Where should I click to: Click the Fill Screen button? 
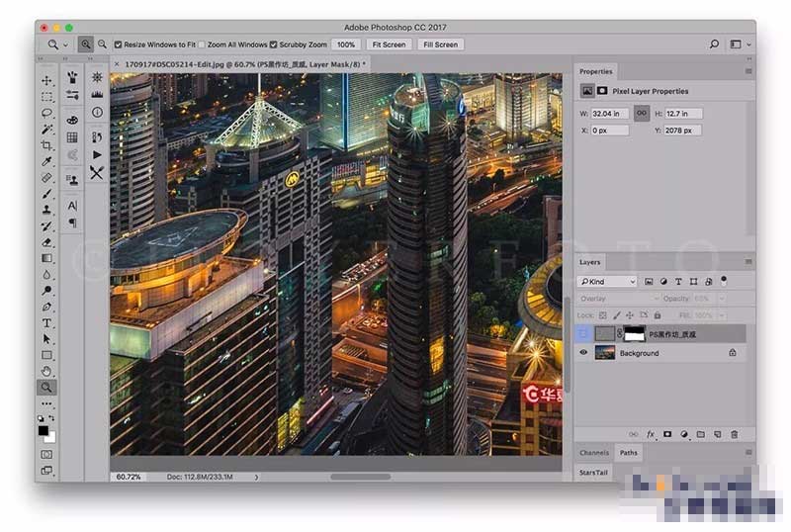coord(440,44)
